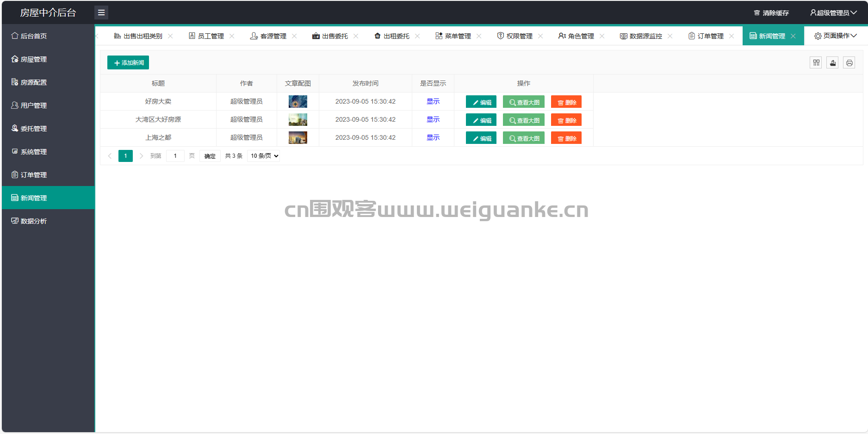Switch to the 出租委托 tab
Image resolution: width=868 pixels, height=434 pixels.
392,36
